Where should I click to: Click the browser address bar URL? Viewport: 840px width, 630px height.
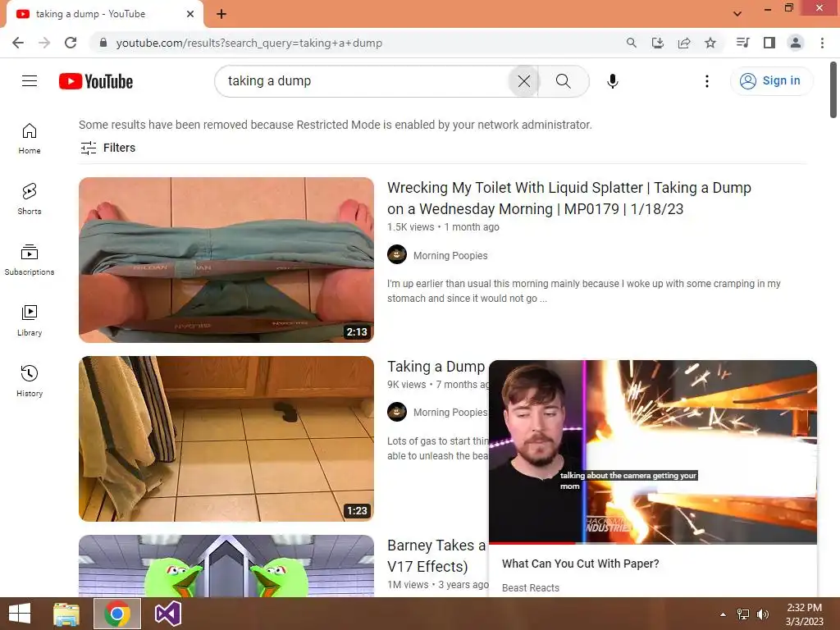point(249,43)
